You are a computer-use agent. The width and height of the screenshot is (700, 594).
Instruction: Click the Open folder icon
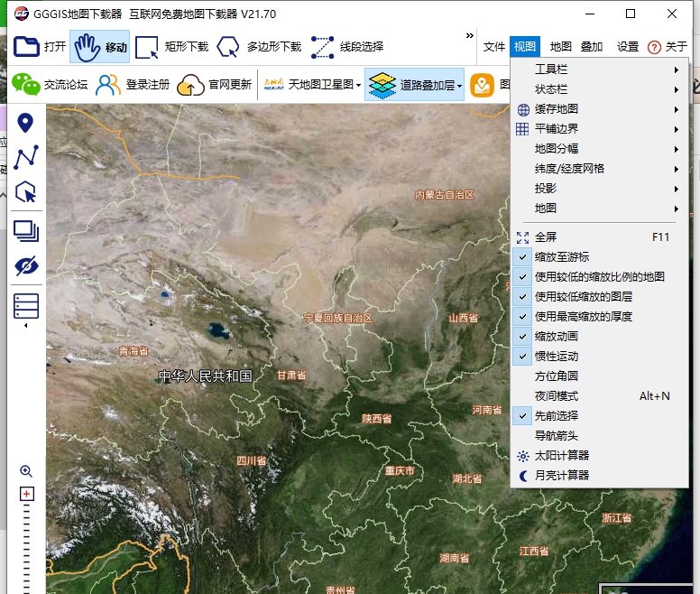[x=26, y=46]
